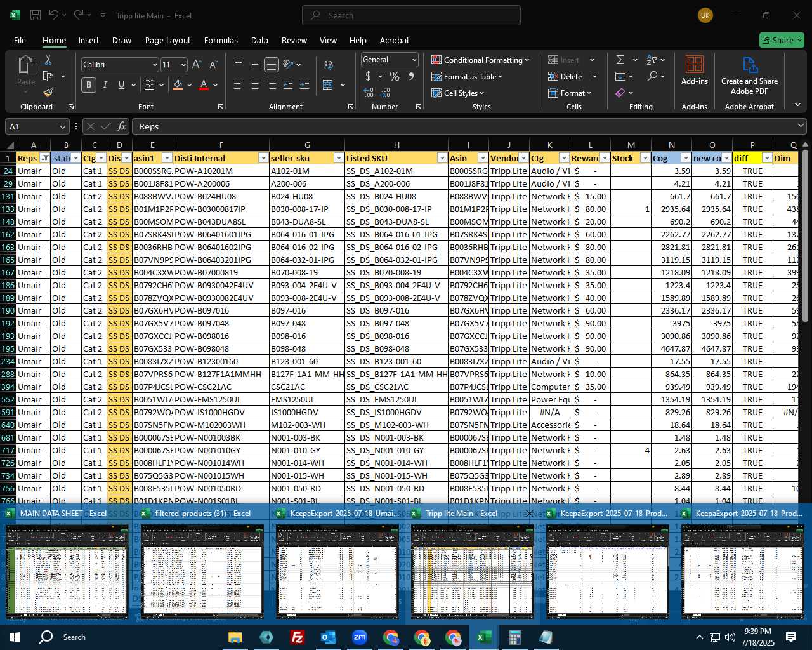Toggle Bottom Align
The height and width of the screenshot is (650, 812).
(x=272, y=64)
